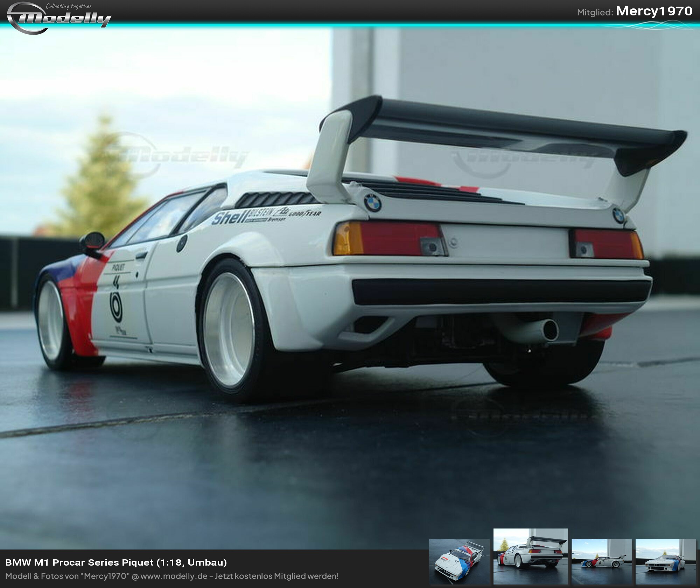This screenshot has width=700, height=588.
Task: Click the www.modelly.de link in the caption
Action: tap(174, 576)
